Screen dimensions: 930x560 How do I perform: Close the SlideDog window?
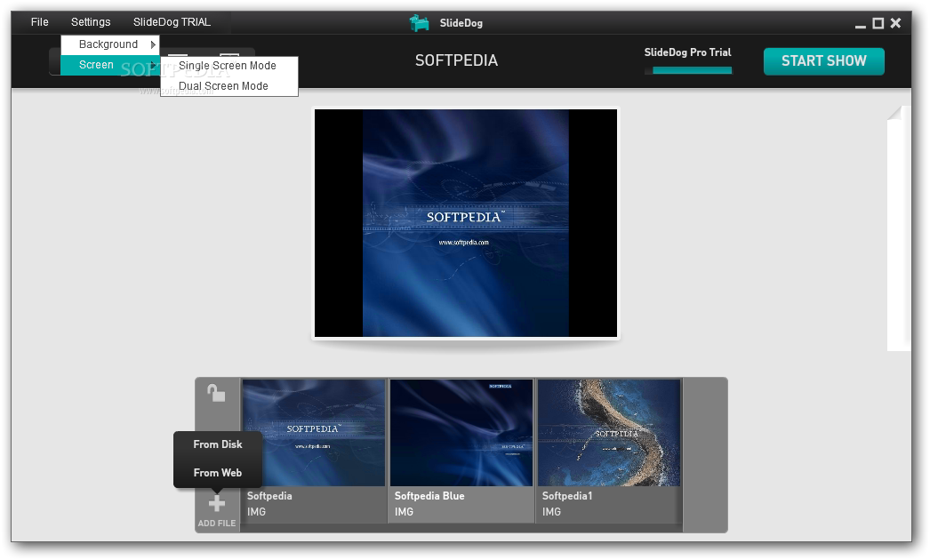(x=895, y=23)
